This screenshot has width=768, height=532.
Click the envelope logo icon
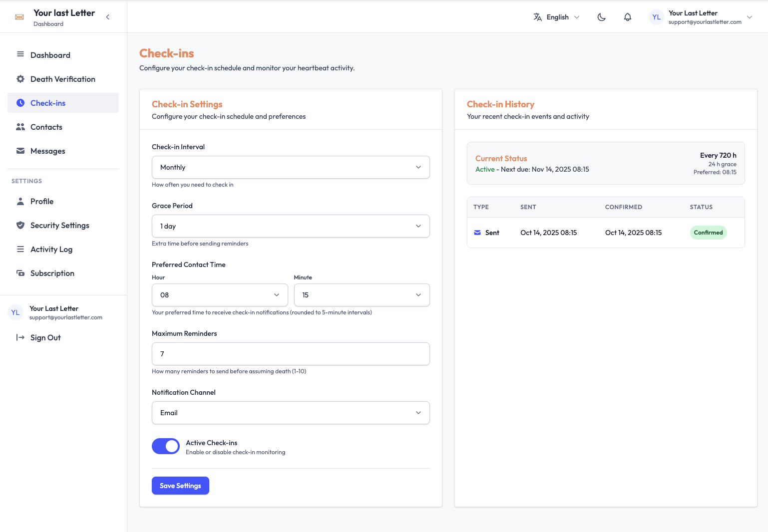(x=19, y=17)
